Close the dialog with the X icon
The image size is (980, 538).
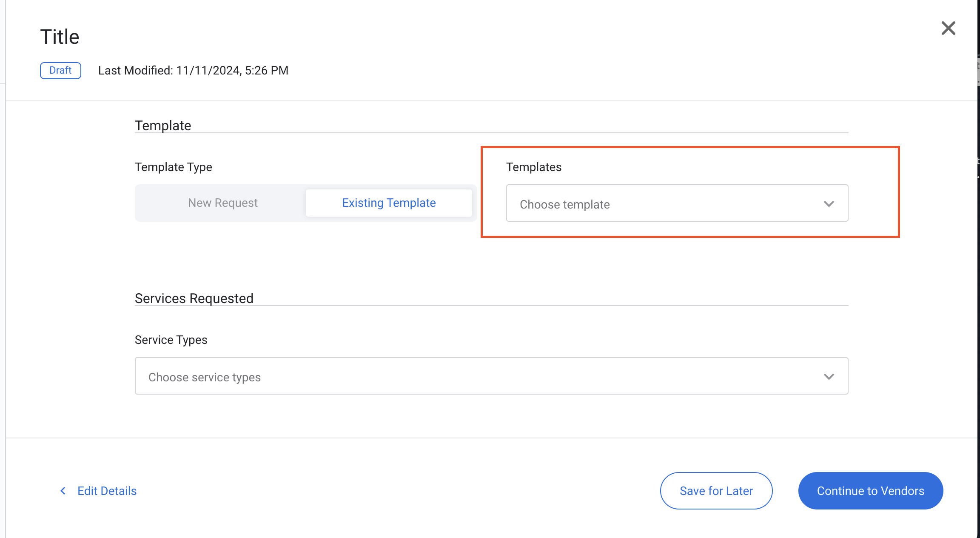coord(948,29)
